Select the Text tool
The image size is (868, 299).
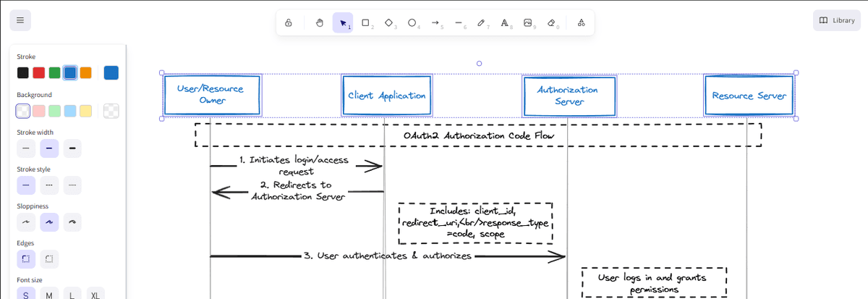coord(505,22)
